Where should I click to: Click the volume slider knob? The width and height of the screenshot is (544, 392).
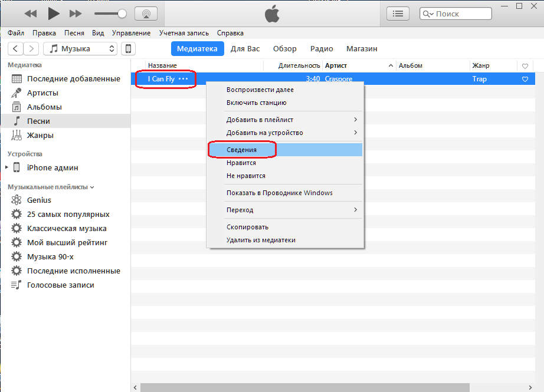[122, 14]
